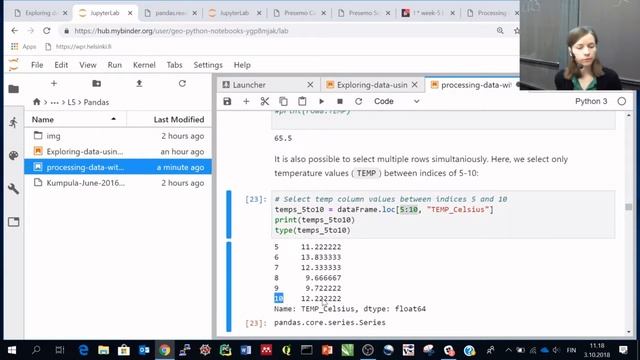Create a new folder in the file browser
The width and height of the screenshot is (640, 360).
pyautogui.click(x=97, y=83)
